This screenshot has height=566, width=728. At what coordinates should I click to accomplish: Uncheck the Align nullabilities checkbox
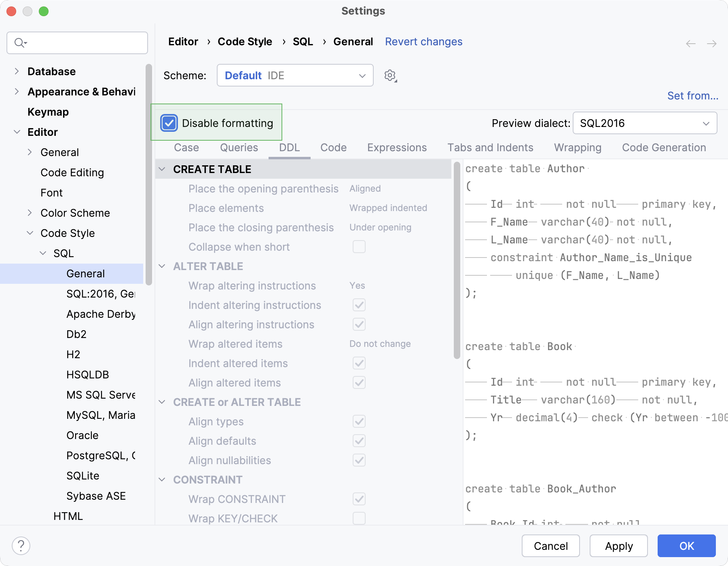click(x=359, y=460)
